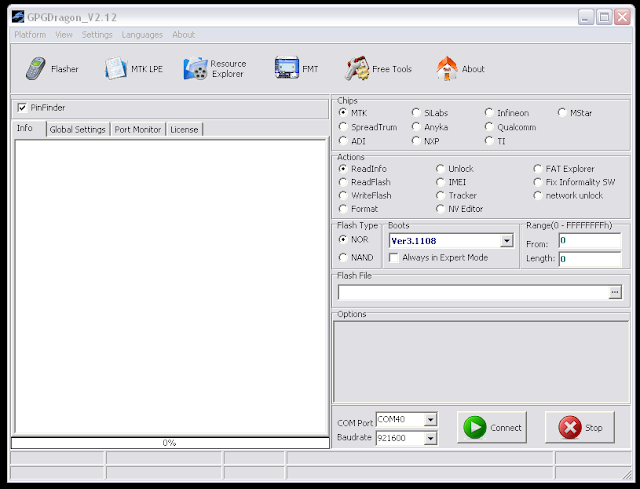This screenshot has height=489, width=640.
Task: Choose the Tracker action
Action: tap(440, 196)
